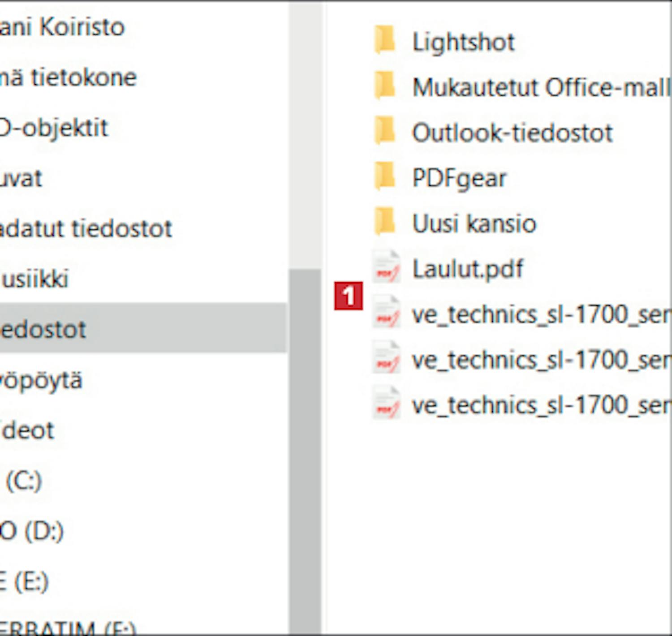The width and height of the screenshot is (672, 636).
Task: Click the PDFgear folder icon
Action: [384, 176]
